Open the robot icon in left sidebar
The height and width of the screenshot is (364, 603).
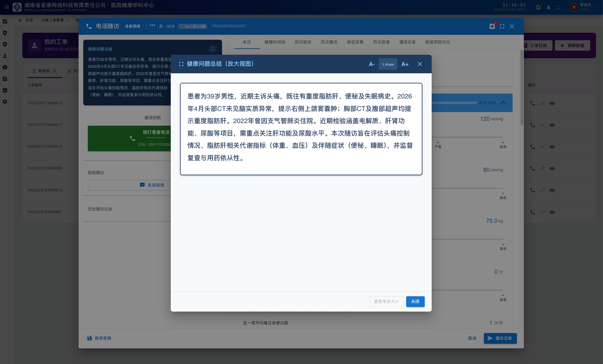click(5, 67)
